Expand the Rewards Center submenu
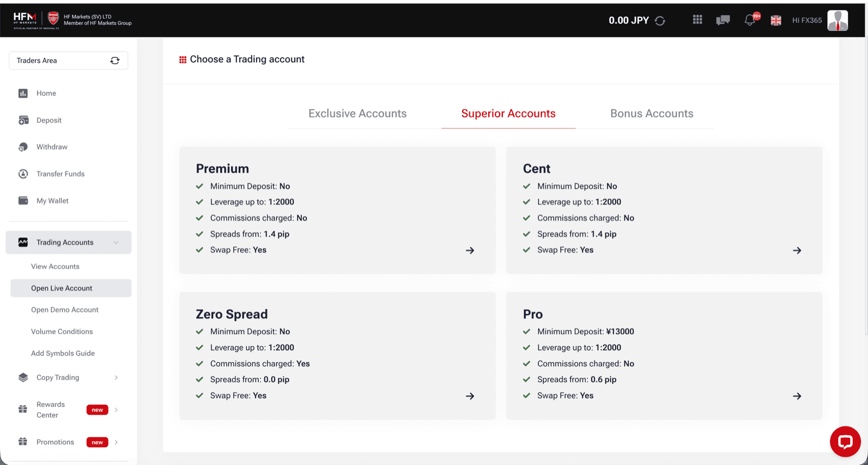 (x=116, y=410)
